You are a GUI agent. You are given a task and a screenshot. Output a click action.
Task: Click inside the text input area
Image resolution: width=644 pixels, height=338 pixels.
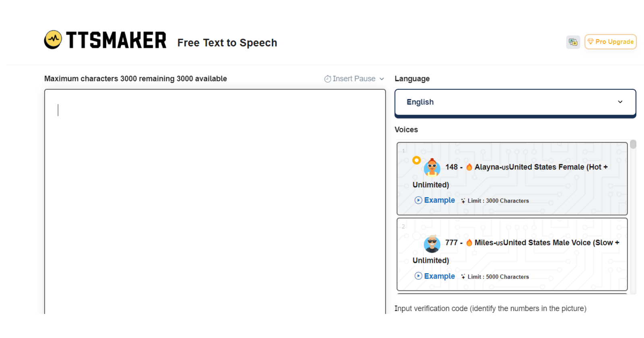215,201
